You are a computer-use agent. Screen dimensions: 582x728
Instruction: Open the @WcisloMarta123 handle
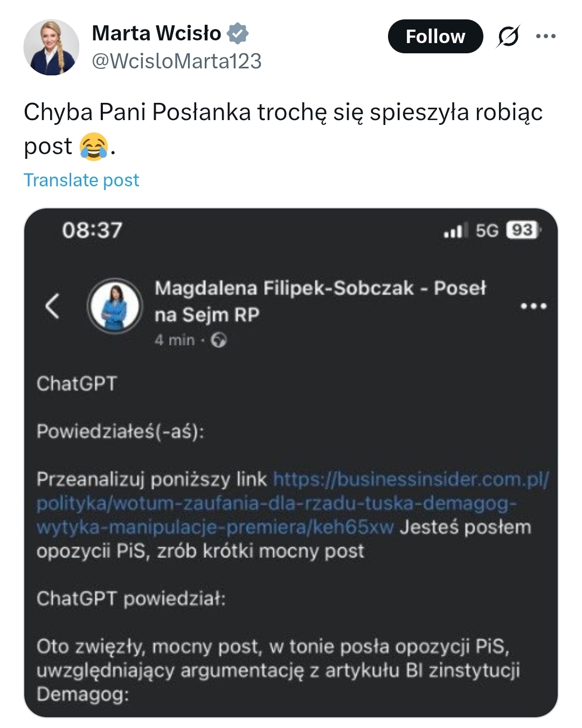click(176, 61)
